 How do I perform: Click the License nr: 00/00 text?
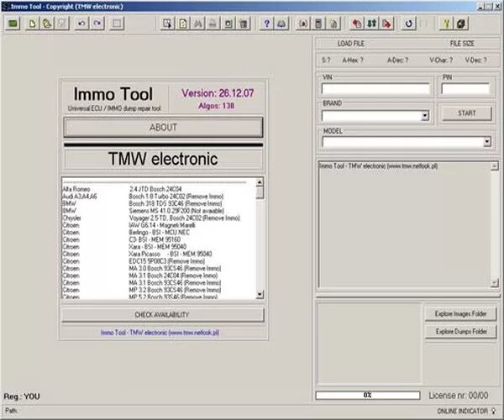(459, 396)
